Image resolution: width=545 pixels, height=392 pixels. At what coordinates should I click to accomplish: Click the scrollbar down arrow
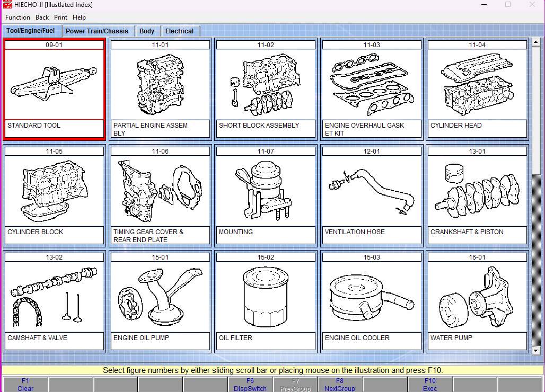coord(535,351)
